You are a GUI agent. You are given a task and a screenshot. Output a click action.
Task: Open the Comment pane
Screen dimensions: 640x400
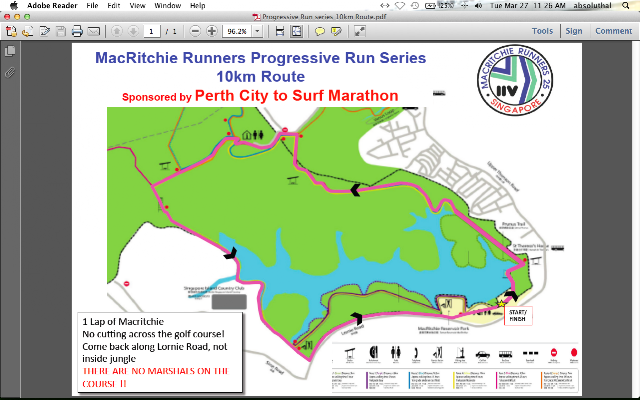click(613, 31)
